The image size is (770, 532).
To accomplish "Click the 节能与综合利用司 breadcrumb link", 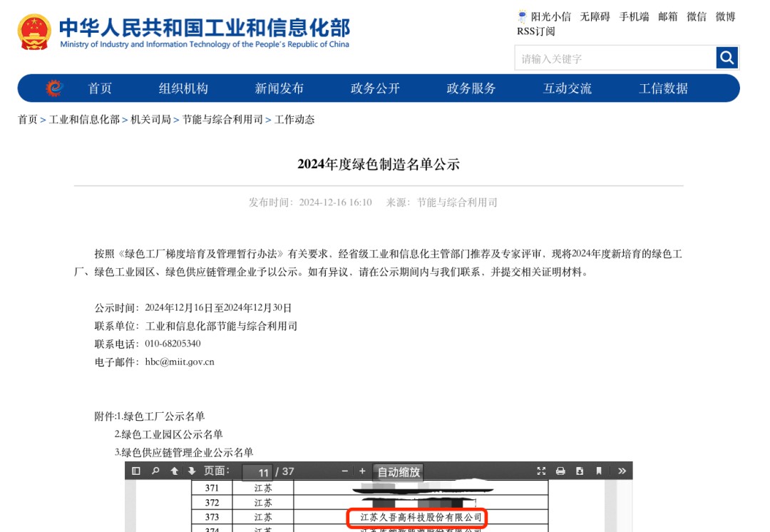I will pos(222,120).
